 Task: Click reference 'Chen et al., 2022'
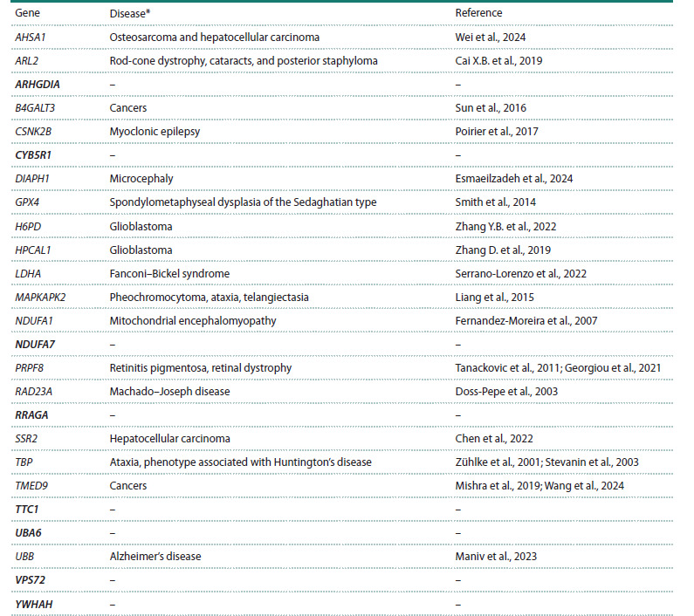(494, 439)
